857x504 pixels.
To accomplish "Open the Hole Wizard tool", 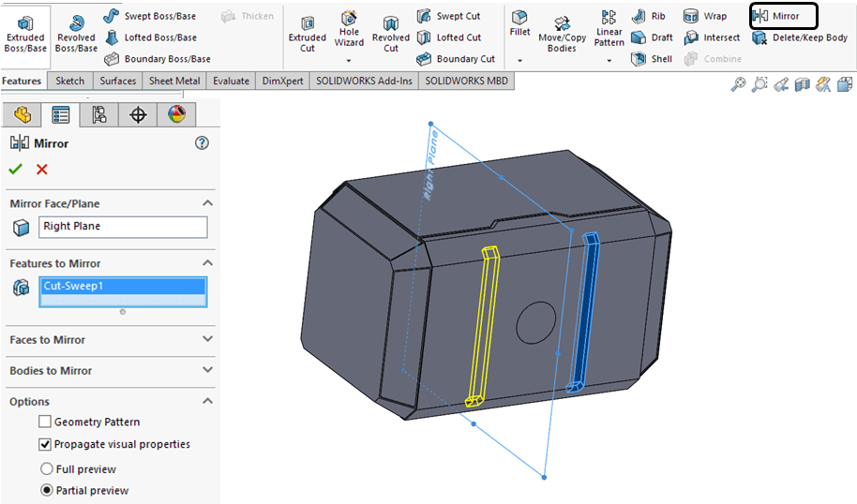I will click(x=349, y=30).
